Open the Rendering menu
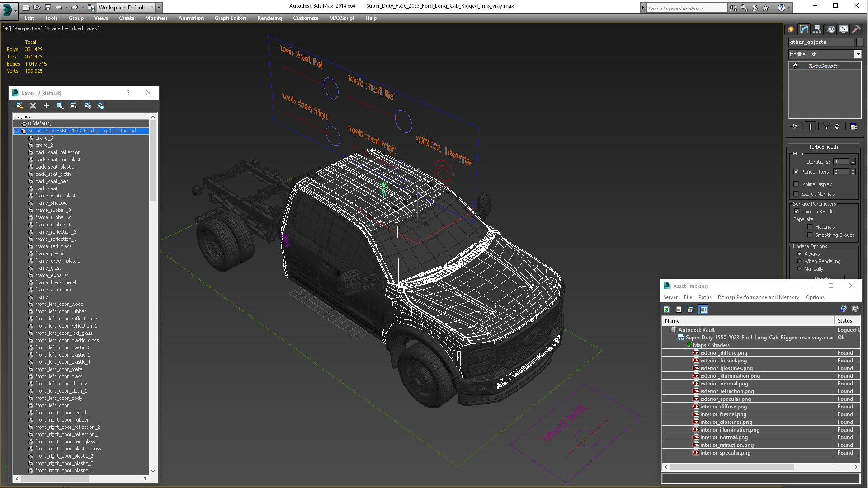The image size is (868, 488). pyautogui.click(x=269, y=18)
